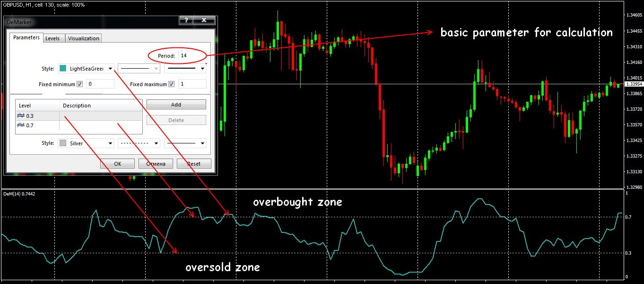Click the current price label 1.33954

pos(633,84)
